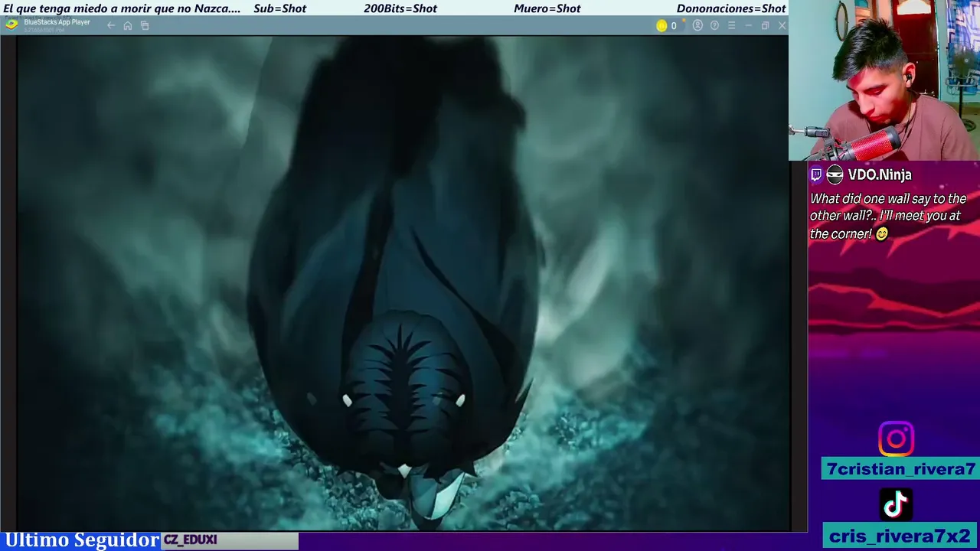Minimize the BlueStacks window
The width and height of the screenshot is (980, 551).
click(x=748, y=25)
